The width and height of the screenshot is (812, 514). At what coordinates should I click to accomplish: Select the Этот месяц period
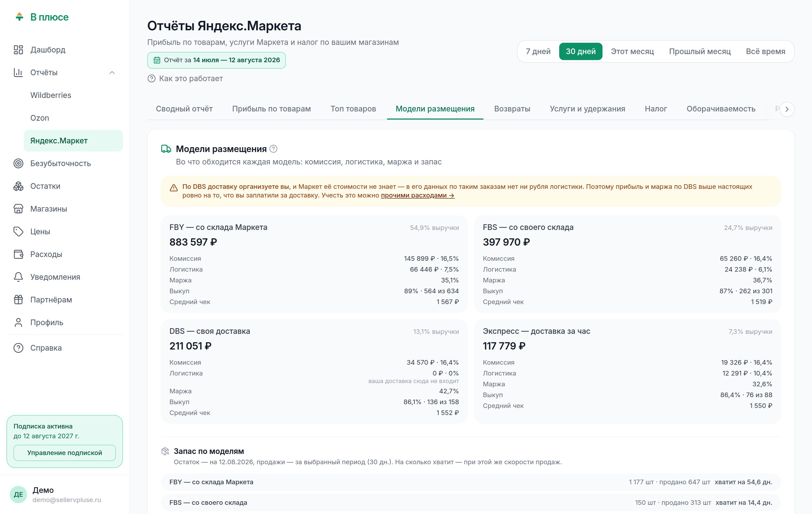(632, 51)
